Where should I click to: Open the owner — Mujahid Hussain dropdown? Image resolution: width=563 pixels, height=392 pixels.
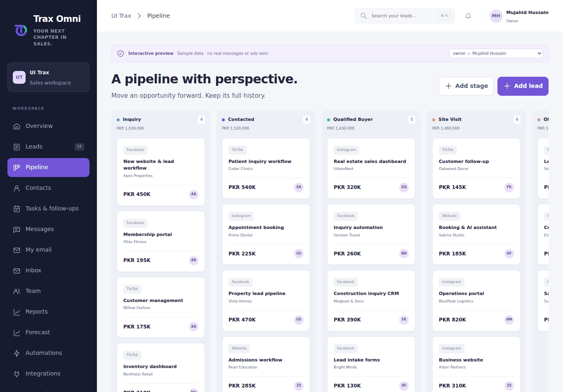click(x=496, y=53)
